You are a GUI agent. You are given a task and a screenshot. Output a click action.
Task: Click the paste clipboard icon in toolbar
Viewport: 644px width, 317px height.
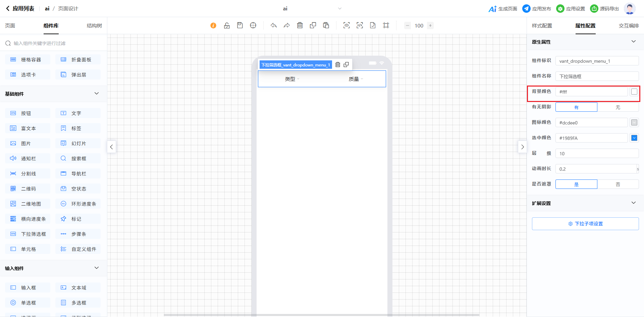click(x=326, y=25)
